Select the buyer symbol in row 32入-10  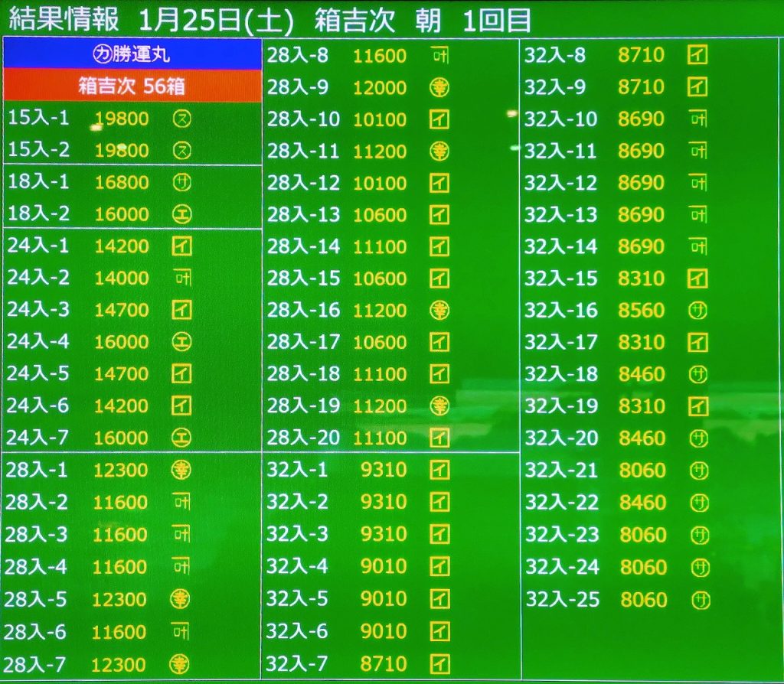(697, 119)
